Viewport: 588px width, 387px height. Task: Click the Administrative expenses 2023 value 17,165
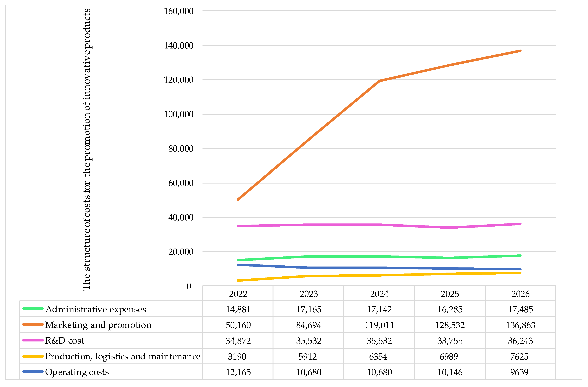click(309, 309)
